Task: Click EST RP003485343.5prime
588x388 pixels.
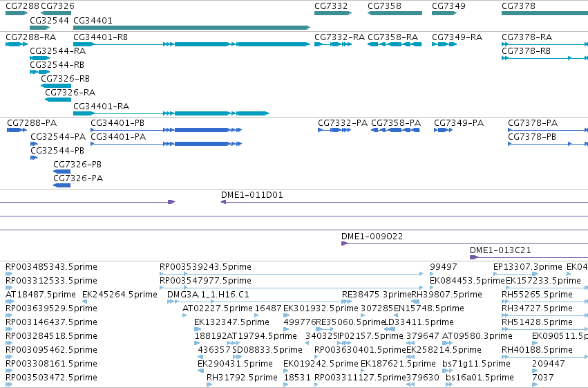Action: (x=51, y=267)
